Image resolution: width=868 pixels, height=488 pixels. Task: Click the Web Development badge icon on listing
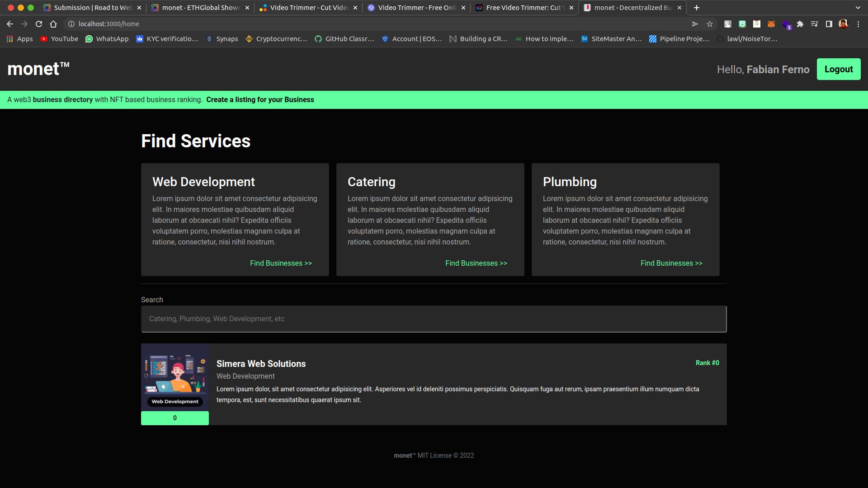(175, 402)
